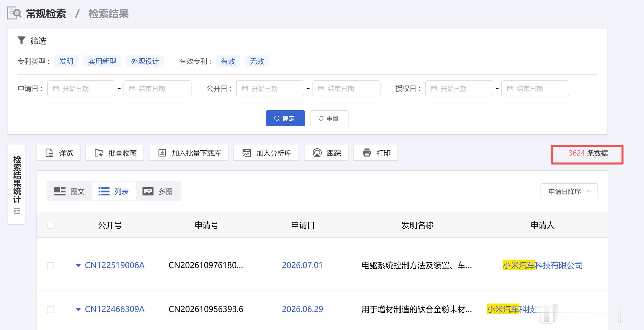Click the 检索结果 breadcrumb
Viewport: 644px width, 330px height.
[x=108, y=13]
